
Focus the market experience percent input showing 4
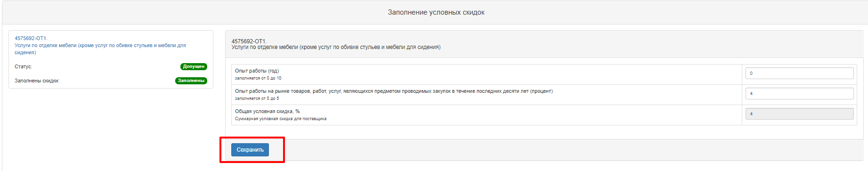799,93
